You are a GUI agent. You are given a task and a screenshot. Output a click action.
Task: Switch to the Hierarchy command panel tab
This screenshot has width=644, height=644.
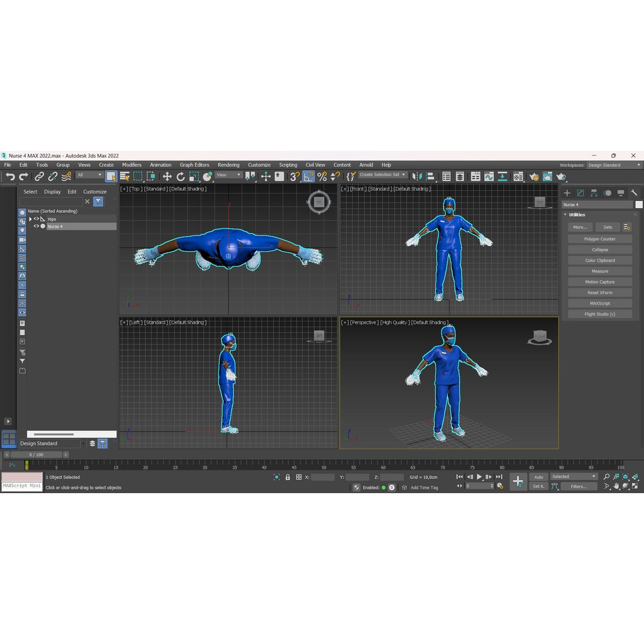594,193
